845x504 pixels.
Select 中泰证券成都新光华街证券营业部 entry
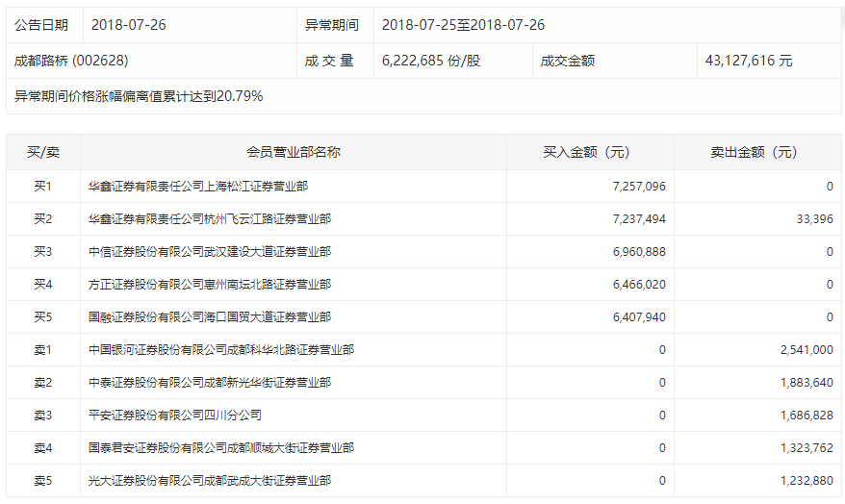coord(210,383)
